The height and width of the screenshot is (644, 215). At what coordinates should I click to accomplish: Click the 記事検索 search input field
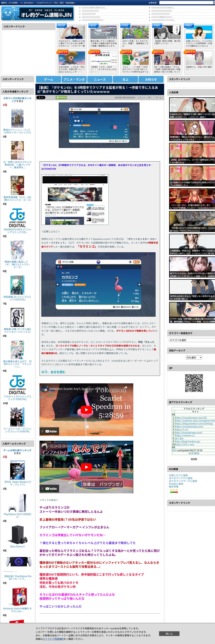pos(187,3)
